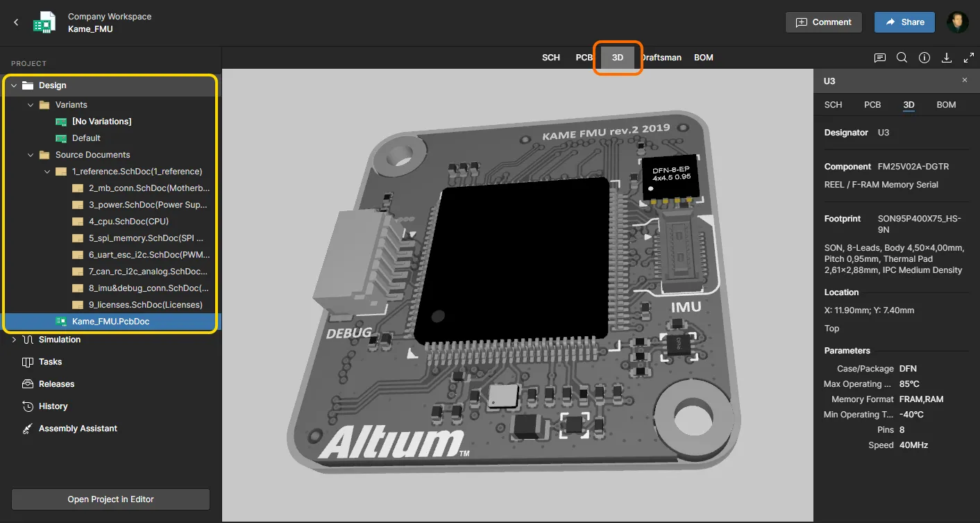Click the Kame_FMU.PcbDoc PCB file icon
This screenshot has height=523, width=980.
click(61, 322)
